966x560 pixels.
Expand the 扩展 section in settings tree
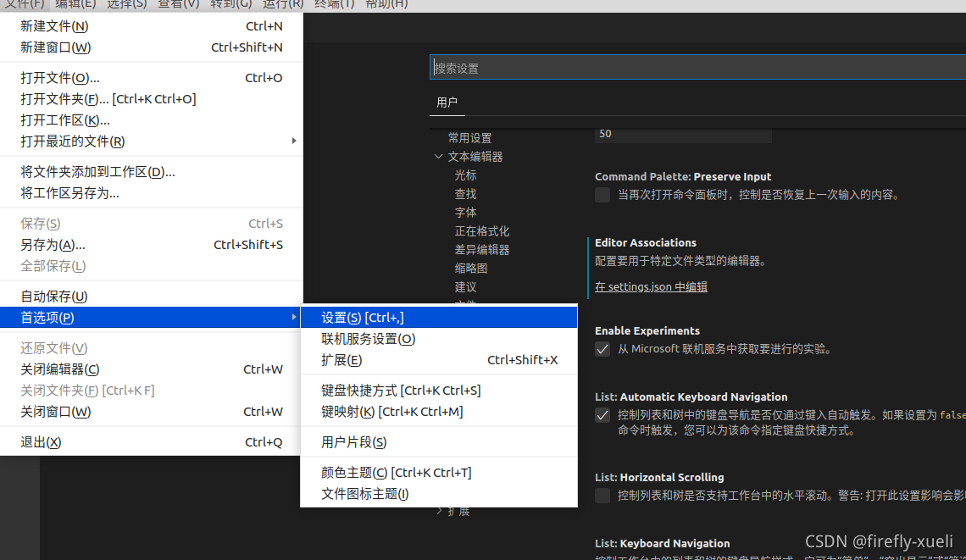click(440, 510)
